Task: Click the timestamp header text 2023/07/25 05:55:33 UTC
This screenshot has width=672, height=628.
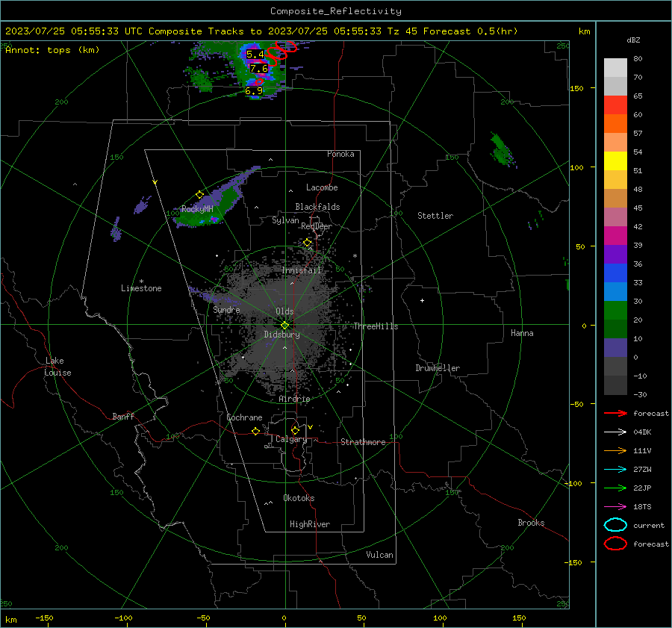Action: point(74,31)
